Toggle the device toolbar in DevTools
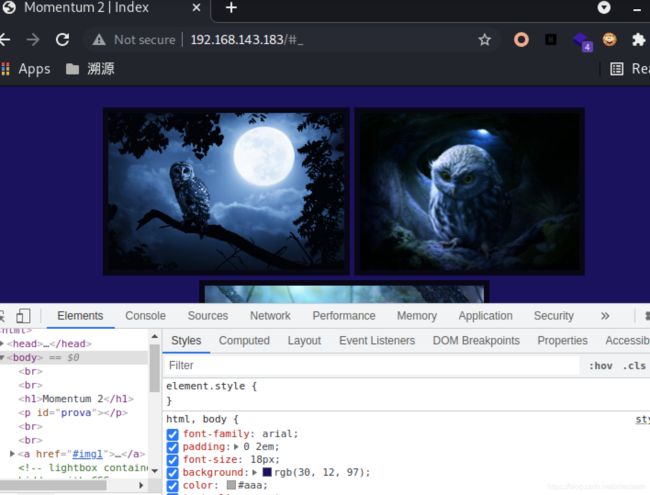Viewport: 650px width, 495px height. point(23,316)
